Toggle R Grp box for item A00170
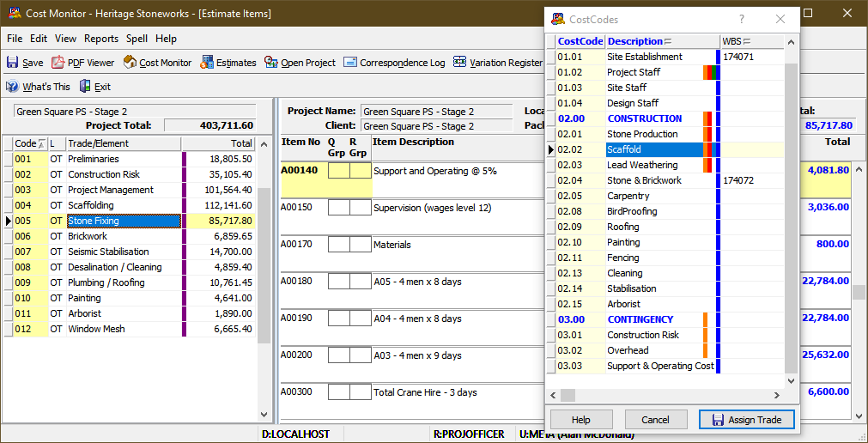 [x=361, y=244]
